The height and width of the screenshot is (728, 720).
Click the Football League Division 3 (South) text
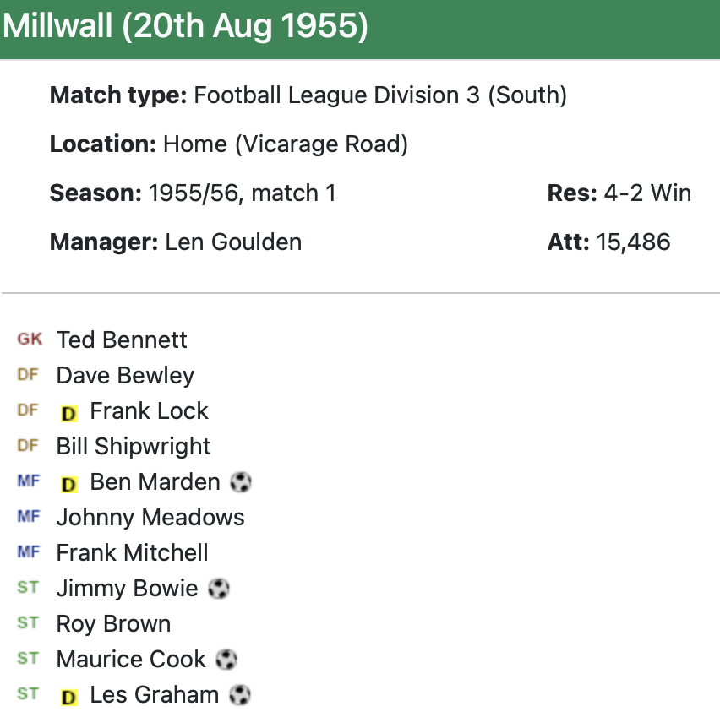coord(380,95)
